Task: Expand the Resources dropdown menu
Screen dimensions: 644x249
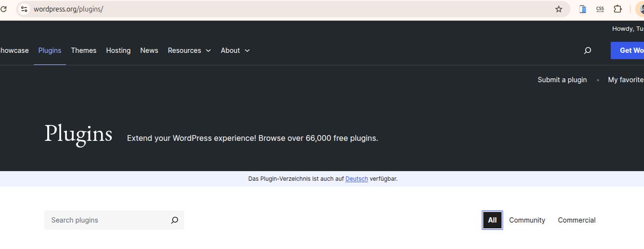Action: (189, 50)
